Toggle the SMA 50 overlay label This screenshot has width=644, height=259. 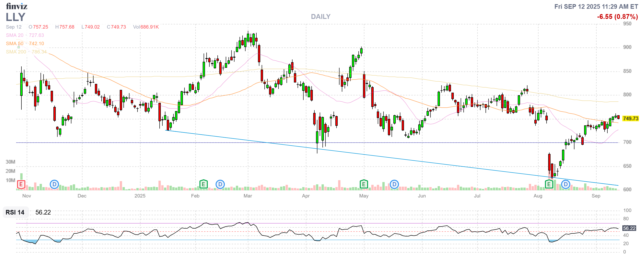15,44
